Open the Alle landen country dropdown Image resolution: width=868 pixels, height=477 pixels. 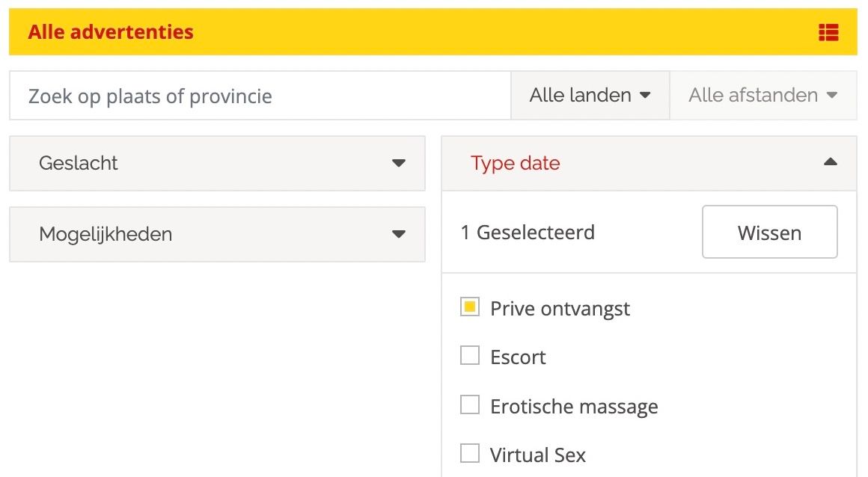click(x=590, y=96)
